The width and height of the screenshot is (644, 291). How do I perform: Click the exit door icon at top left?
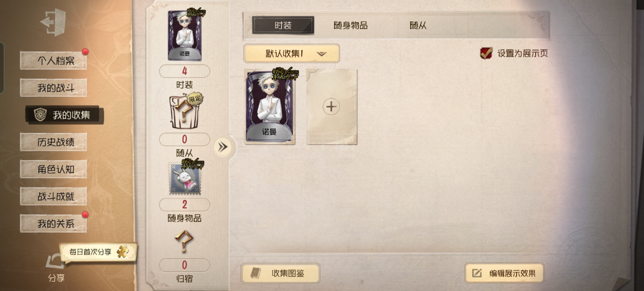click(53, 22)
